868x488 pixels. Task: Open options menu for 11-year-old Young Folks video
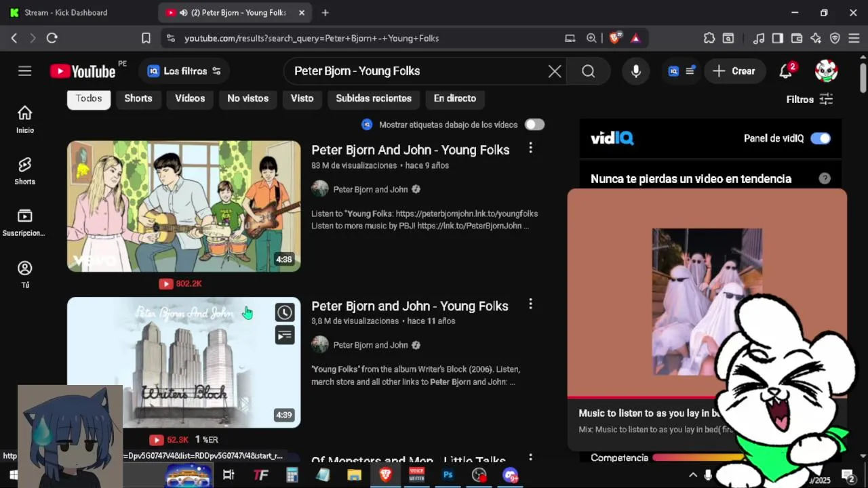(530, 304)
